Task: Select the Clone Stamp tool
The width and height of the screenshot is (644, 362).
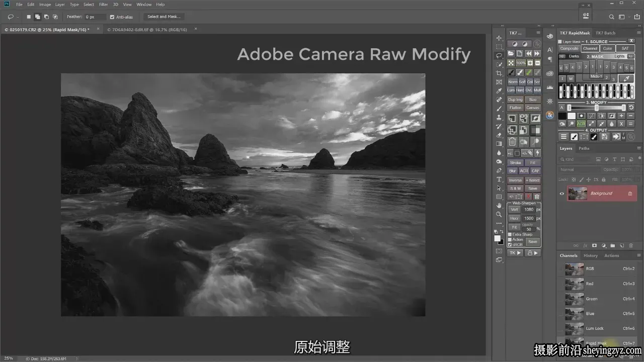Action: pos(499,118)
